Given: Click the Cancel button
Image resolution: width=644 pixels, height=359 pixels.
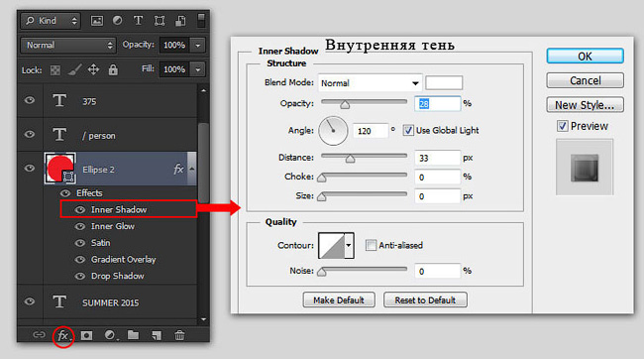Looking at the screenshot, I should [585, 80].
